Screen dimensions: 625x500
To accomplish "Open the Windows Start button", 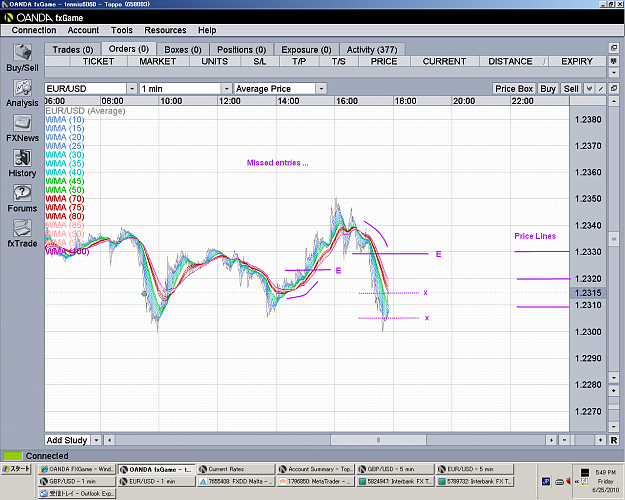I will click(16, 469).
